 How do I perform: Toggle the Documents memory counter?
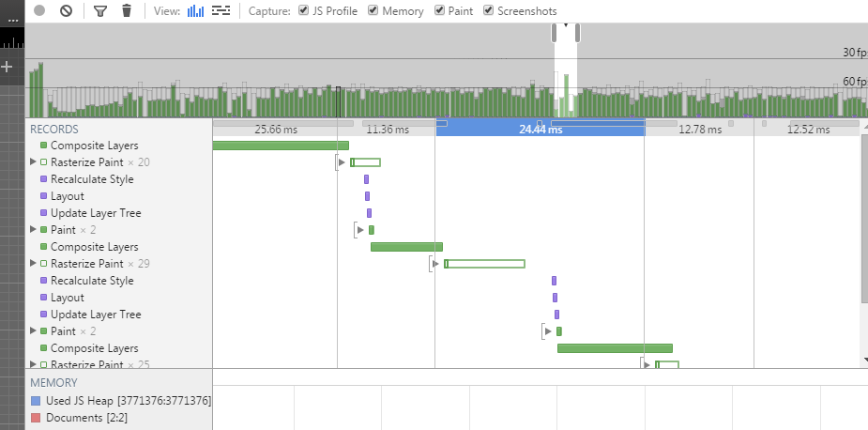click(x=37, y=418)
